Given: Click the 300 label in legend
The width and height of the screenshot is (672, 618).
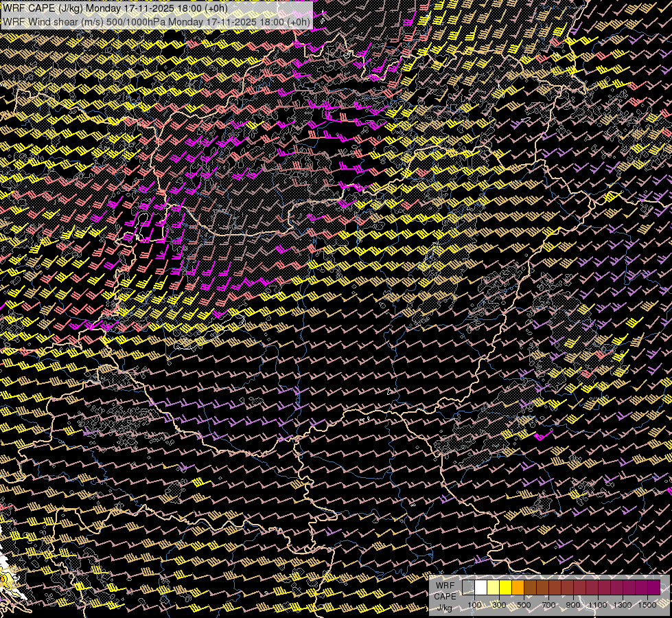Looking at the screenshot, I should coord(499,605).
